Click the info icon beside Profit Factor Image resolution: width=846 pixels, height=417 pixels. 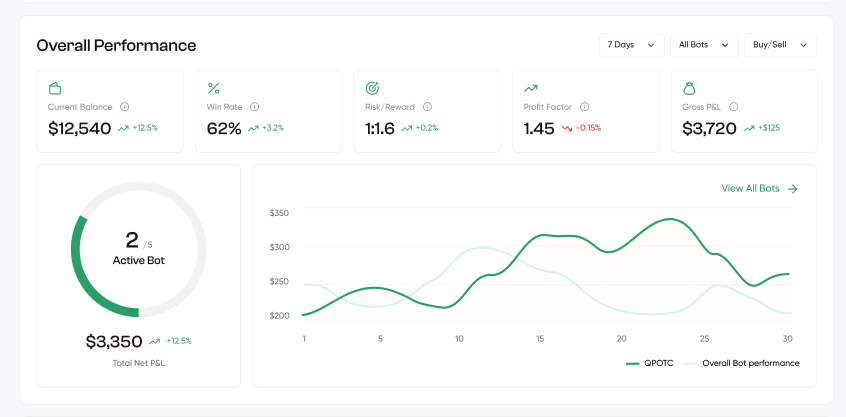584,107
